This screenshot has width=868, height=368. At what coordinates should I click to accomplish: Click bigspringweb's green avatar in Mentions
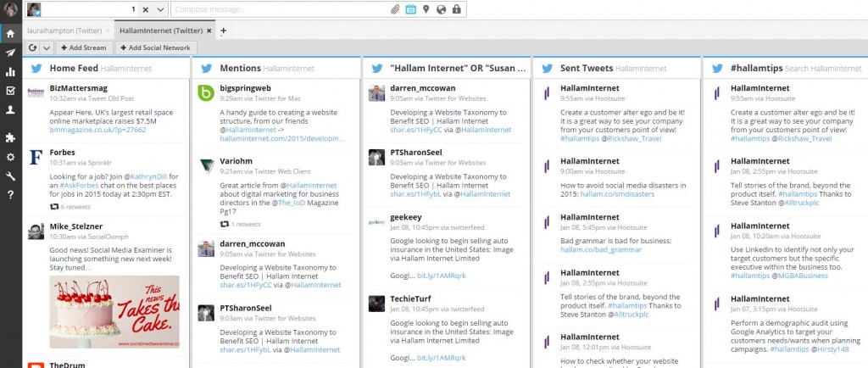pos(206,93)
